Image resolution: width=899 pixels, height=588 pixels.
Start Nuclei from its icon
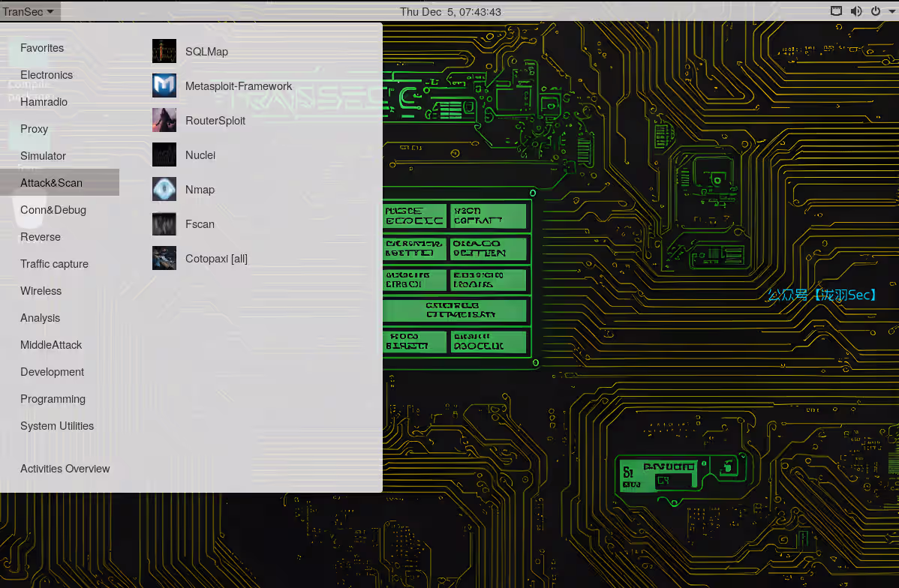(x=164, y=155)
